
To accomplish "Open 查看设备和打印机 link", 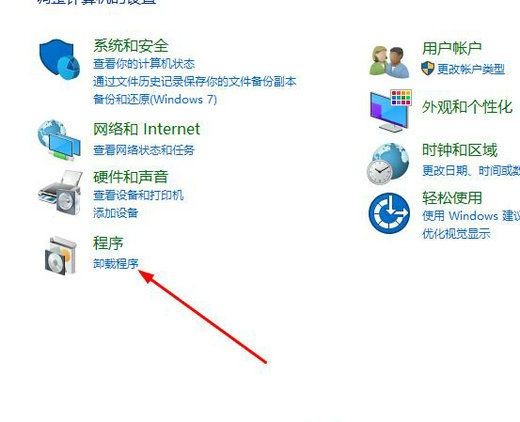I will pos(138,195).
